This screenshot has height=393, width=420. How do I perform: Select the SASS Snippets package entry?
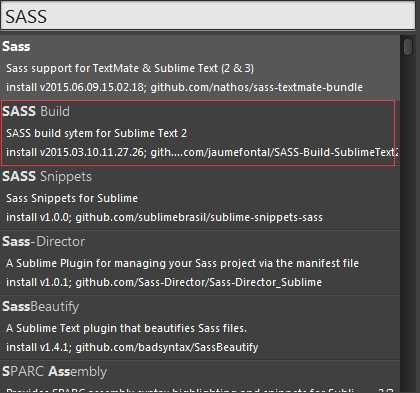coord(200,197)
